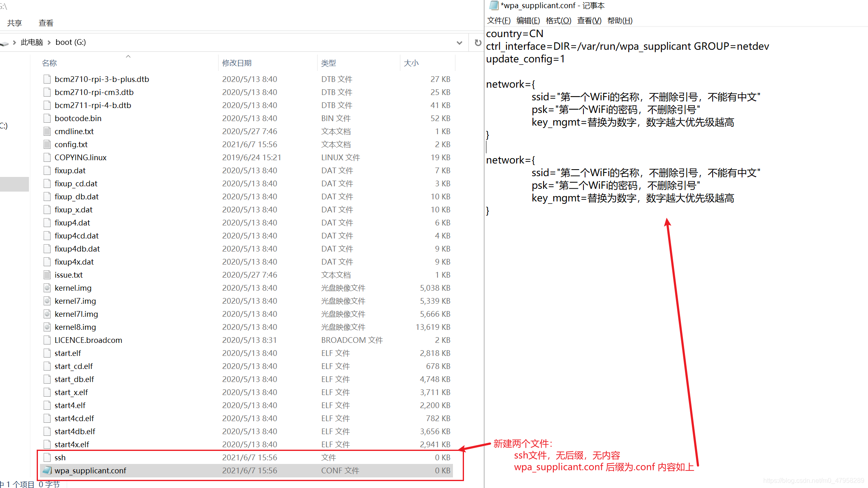Select the file named fixup_db.dat

tap(77, 197)
